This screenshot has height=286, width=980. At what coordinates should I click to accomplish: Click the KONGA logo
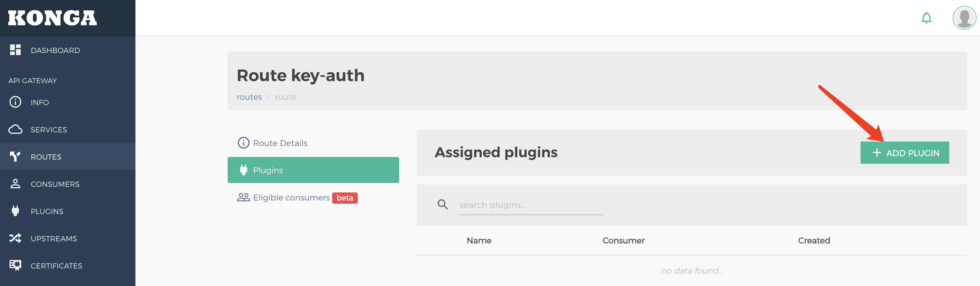(x=53, y=18)
